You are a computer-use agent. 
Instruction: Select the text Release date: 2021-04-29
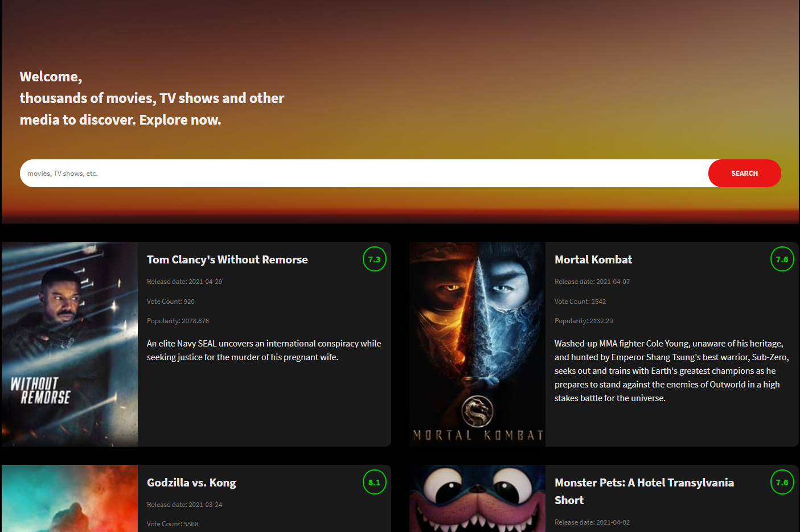coord(184,282)
